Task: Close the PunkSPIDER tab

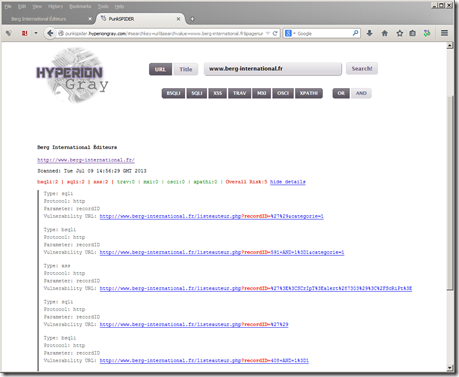Action: click(x=178, y=19)
